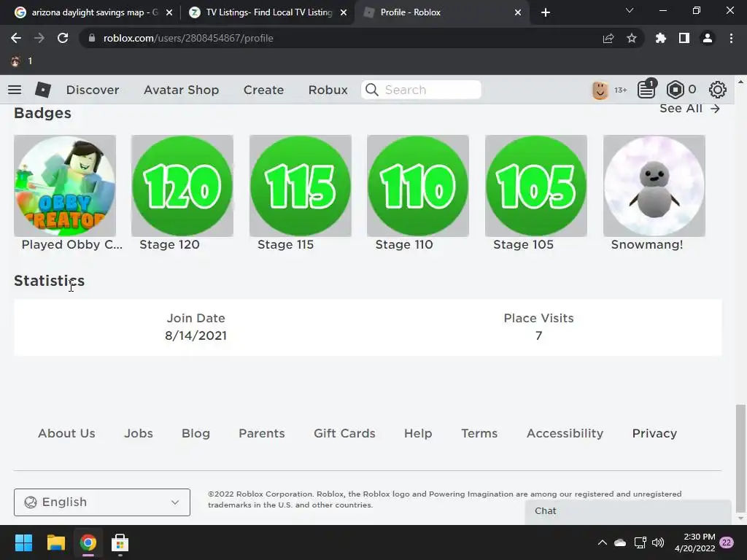The width and height of the screenshot is (747, 560).
Task: Bookmark this page with the star icon
Action: (631, 38)
